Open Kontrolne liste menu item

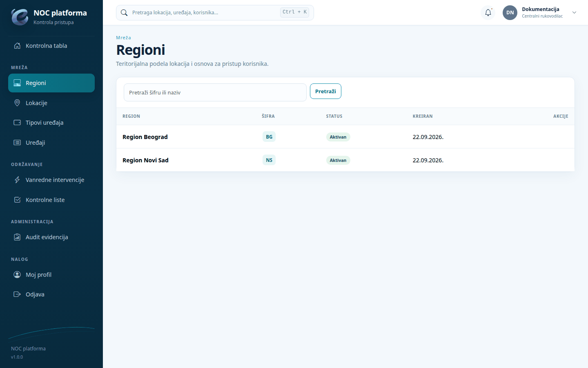[51, 200]
